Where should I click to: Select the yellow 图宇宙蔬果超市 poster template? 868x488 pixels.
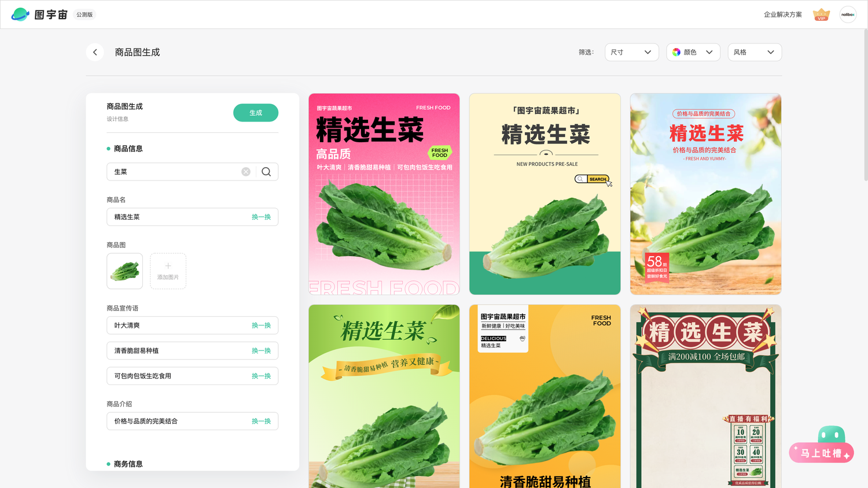[x=545, y=194]
